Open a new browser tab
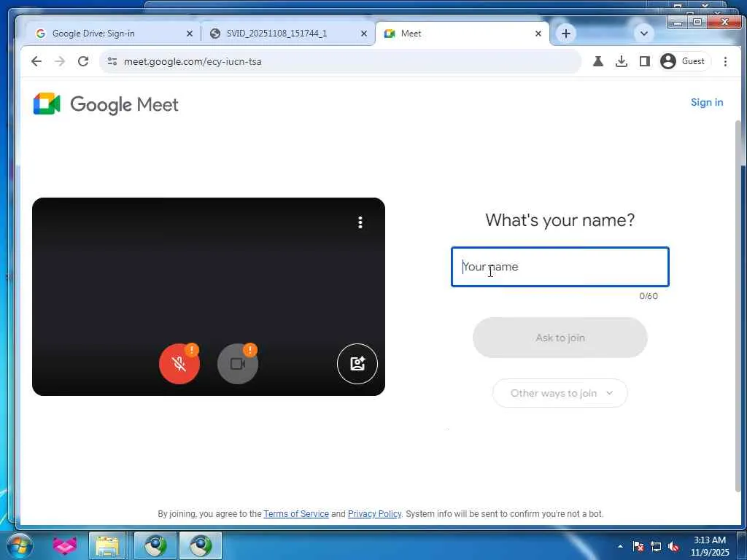 pos(565,34)
